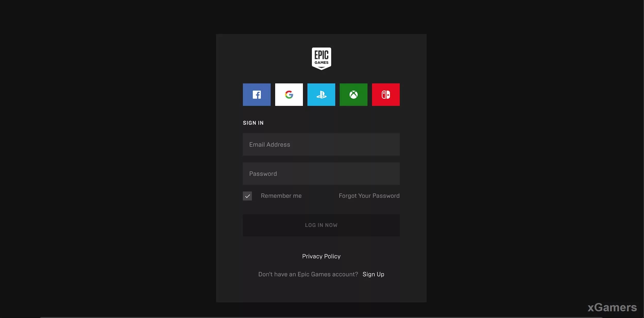Toggle the Remember me setting off
The image size is (644, 318).
click(x=247, y=195)
